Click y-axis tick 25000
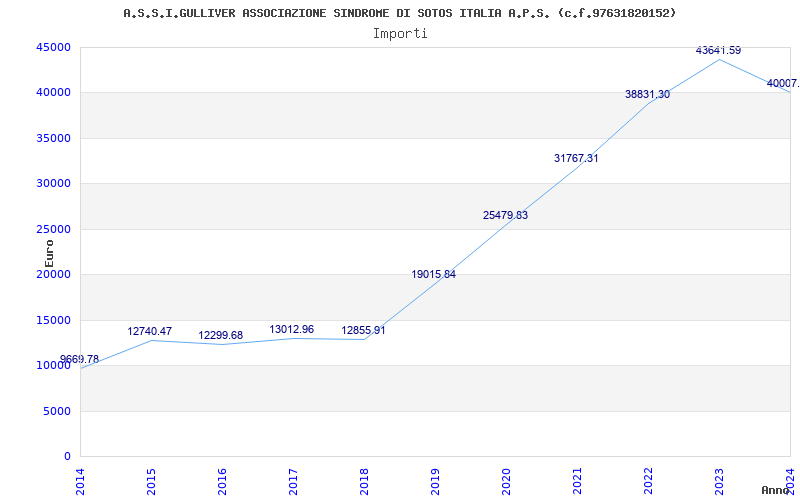 [53, 229]
